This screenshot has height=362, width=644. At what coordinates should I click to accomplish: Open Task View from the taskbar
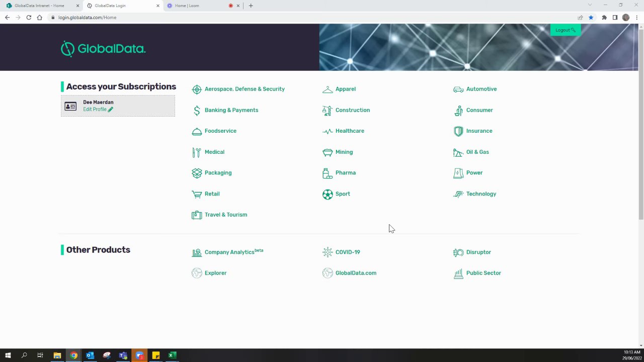40,355
